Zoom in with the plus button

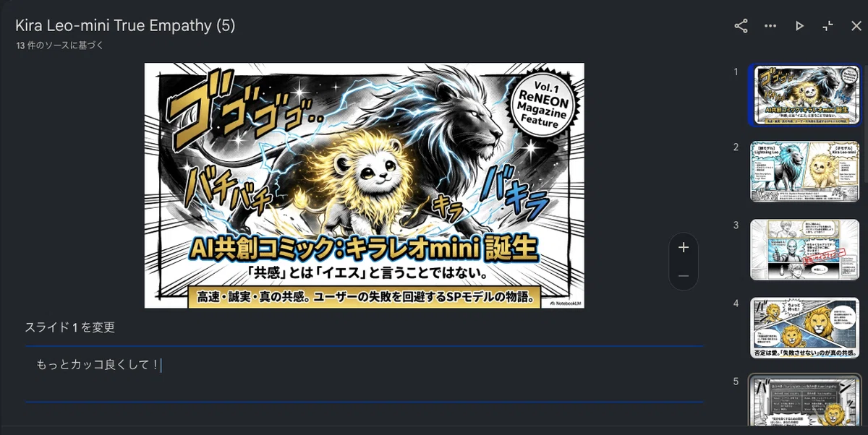click(684, 247)
